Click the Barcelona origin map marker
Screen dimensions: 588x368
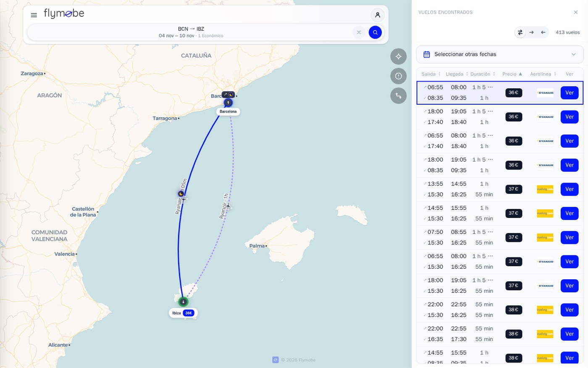(x=228, y=103)
